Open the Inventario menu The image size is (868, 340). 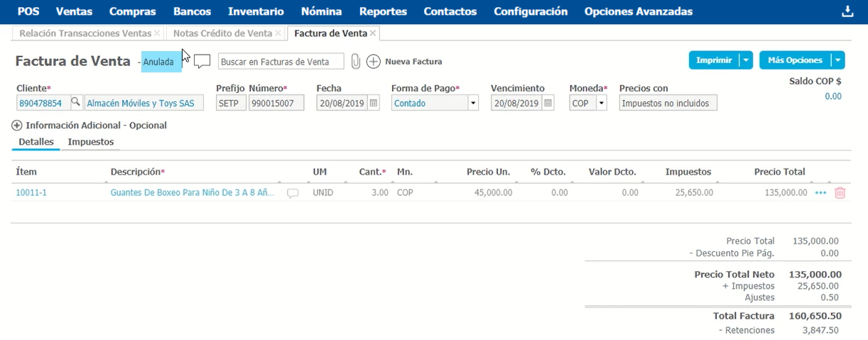pyautogui.click(x=256, y=11)
